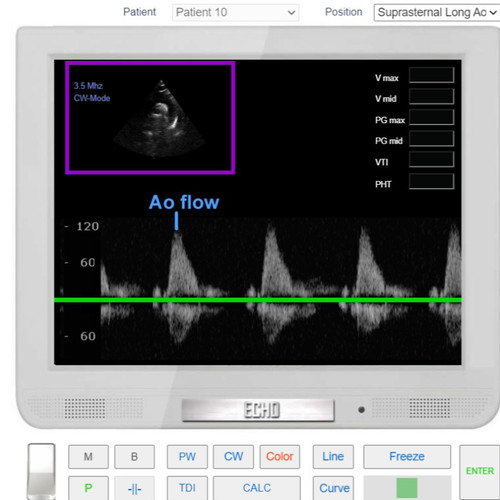Click the Curve button

tap(334, 488)
